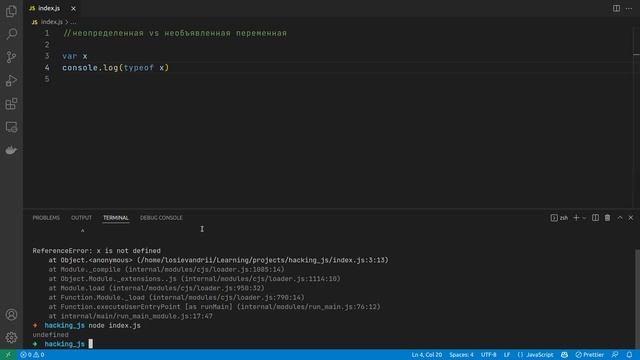The image size is (640, 360).
Task: Maximize panel with chevron up
Action: click(x=620, y=218)
